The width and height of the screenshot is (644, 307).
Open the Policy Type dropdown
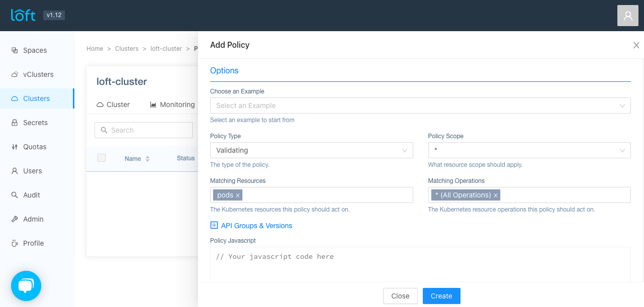click(x=311, y=150)
